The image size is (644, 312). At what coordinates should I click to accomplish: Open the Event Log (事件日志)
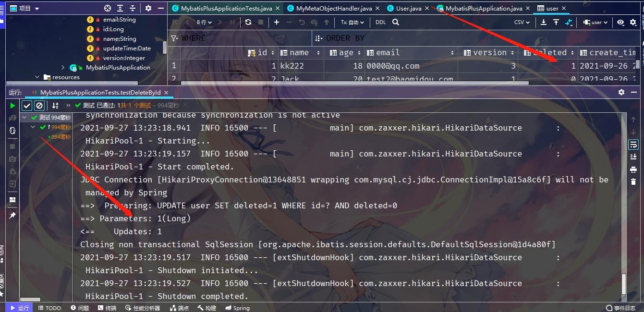620,308
